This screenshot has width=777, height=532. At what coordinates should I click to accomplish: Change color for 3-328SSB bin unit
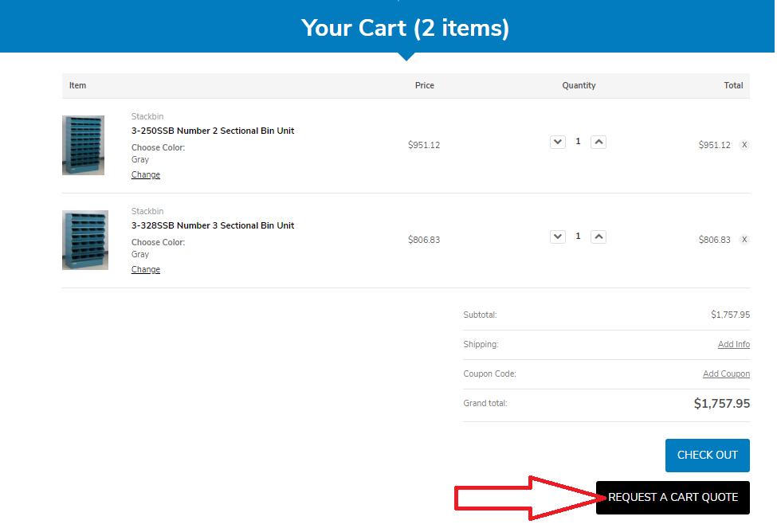146,269
